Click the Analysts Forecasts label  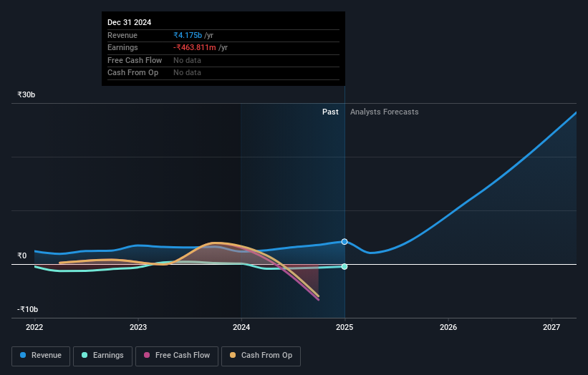[x=385, y=112]
